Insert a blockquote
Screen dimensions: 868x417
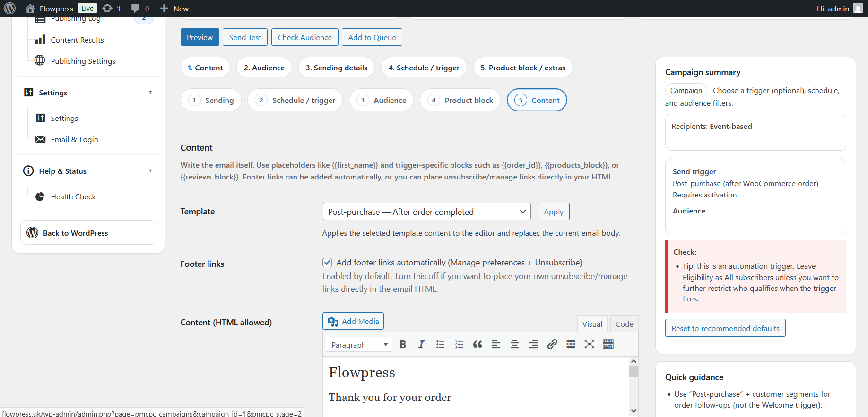477,344
